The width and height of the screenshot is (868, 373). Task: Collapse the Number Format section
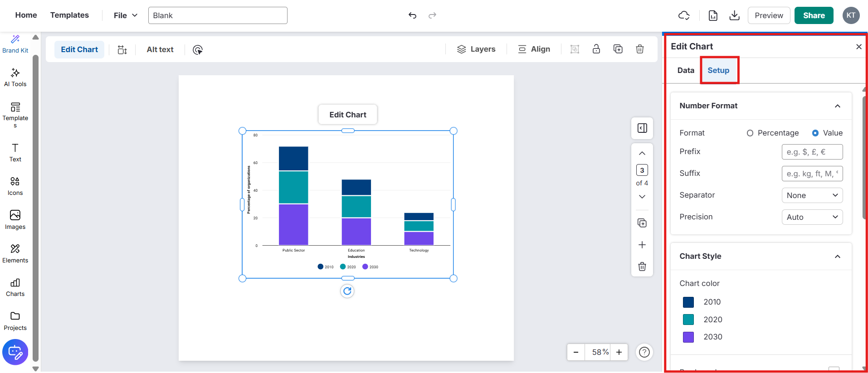point(837,106)
